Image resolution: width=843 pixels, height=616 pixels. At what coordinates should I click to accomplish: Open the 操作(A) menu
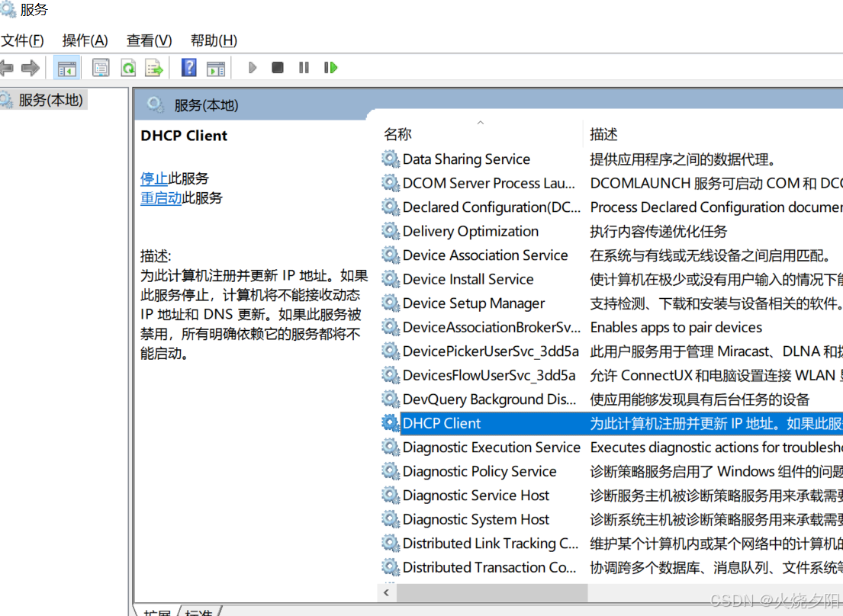point(85,40)
